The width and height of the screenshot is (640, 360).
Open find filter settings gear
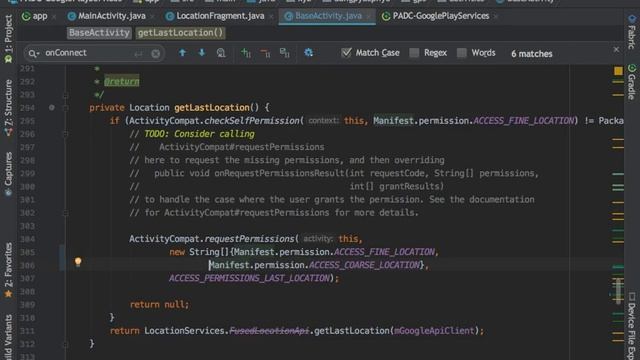(x=309, y=53)
